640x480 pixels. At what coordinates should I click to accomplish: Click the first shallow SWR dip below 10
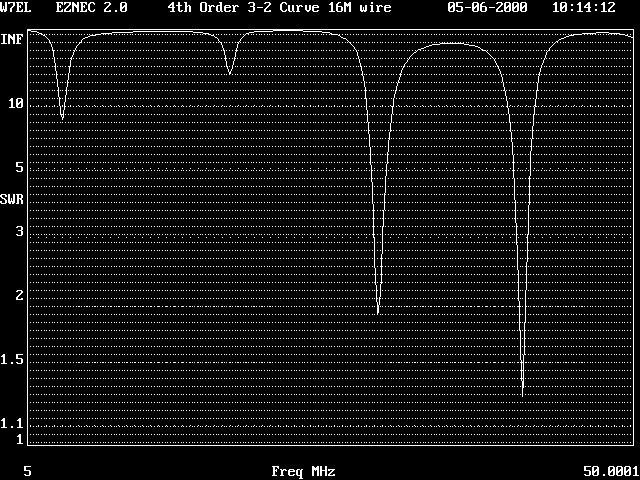coord(62,118)
